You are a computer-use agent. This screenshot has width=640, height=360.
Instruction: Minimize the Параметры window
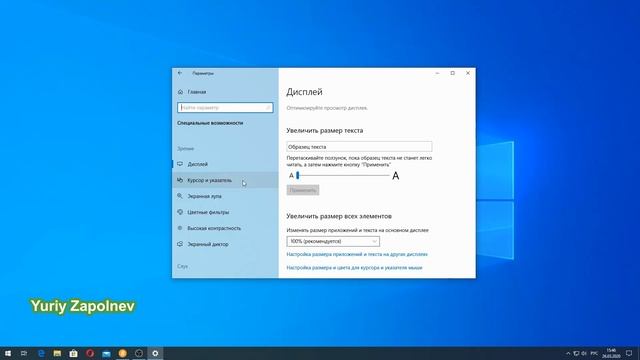tap(437, 73)
